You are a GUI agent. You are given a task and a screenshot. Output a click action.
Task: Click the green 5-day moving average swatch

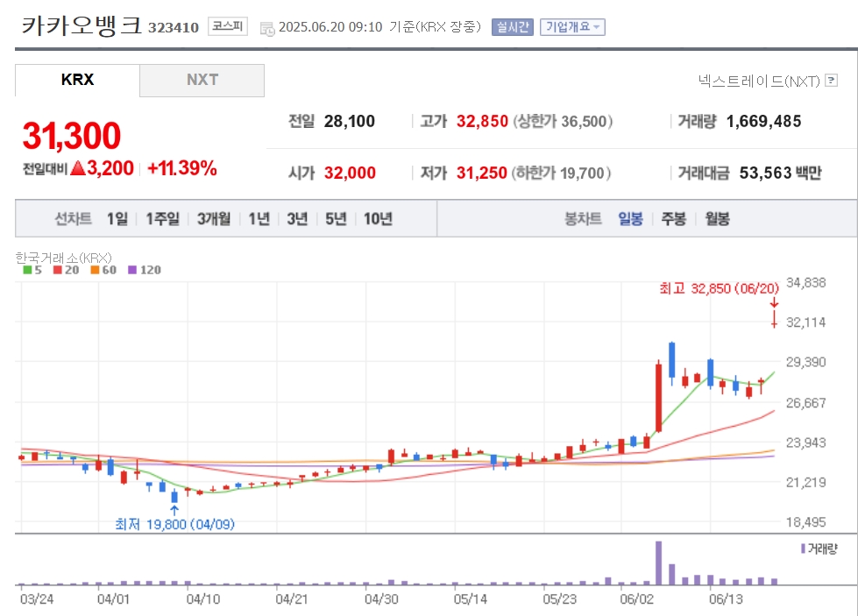[27, 270]
